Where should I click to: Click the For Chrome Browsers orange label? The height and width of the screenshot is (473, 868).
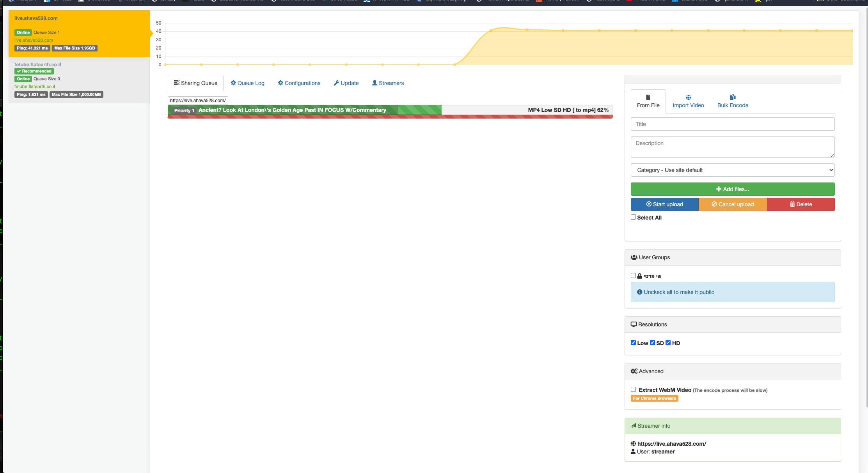pos(654,398)
